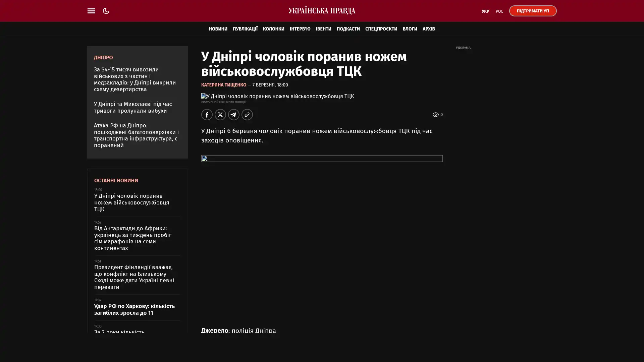Click the Ukrainska Pravda logo
The width and height of the screenshot is (644, 362).
click(x=322, y=11)
